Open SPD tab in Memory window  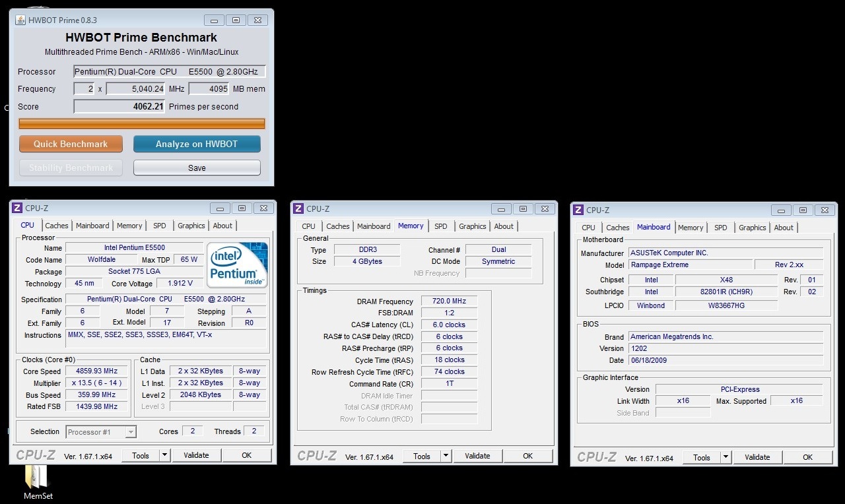[441, 226]
